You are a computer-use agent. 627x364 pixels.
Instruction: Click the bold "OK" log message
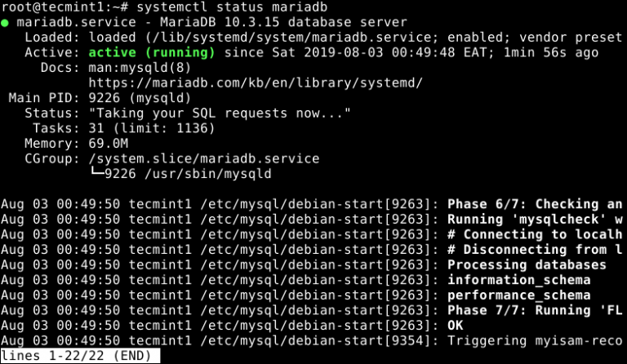(456, 325)
